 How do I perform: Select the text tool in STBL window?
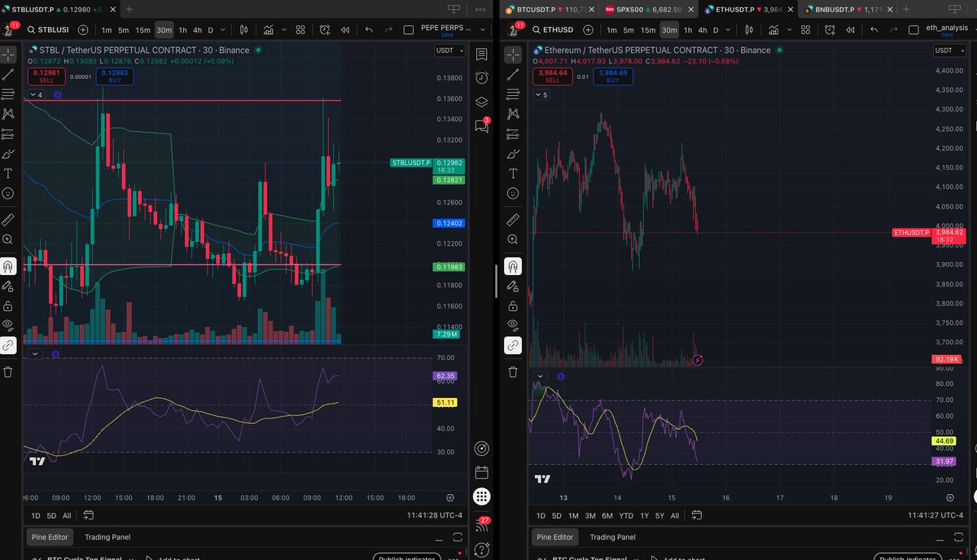click(8, 173)
